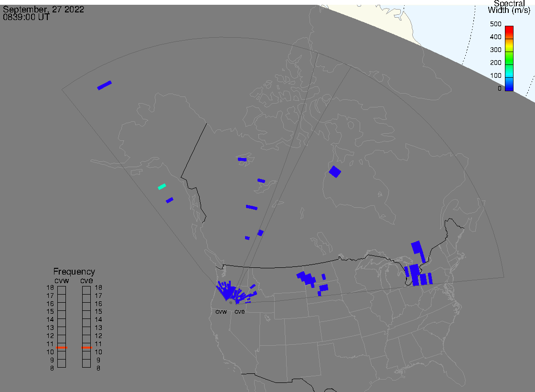Click the Spectral Width (m/s) legend title

point(509,7)
